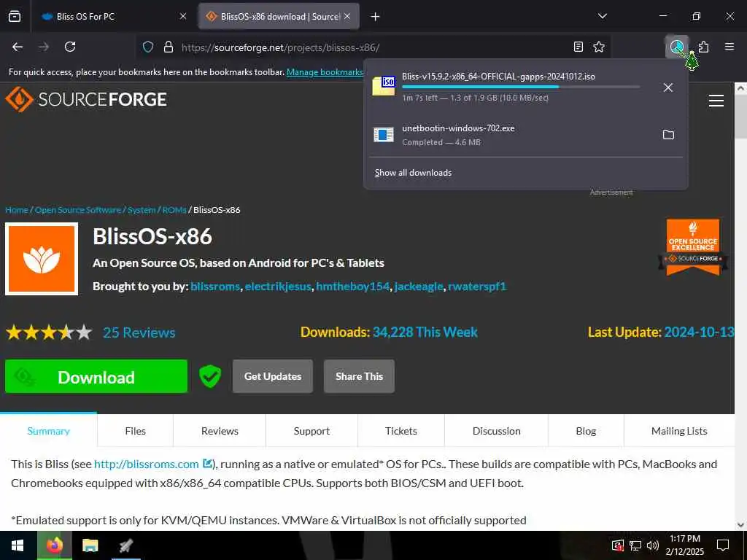Switch to the Files tab

point(135,431)
